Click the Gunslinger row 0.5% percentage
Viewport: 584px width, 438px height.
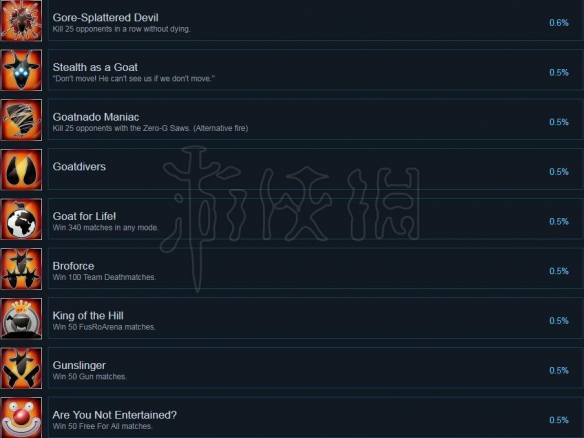559,371
